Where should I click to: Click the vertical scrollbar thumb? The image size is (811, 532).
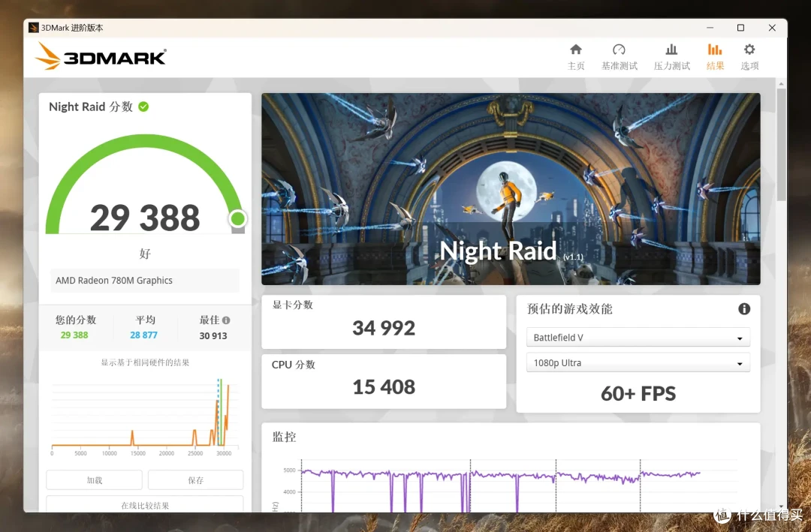pos(781,145)
